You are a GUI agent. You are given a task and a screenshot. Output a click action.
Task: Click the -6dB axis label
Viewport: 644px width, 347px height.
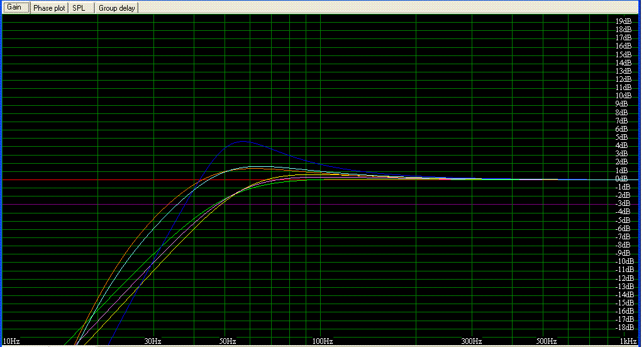click(623, 229)
